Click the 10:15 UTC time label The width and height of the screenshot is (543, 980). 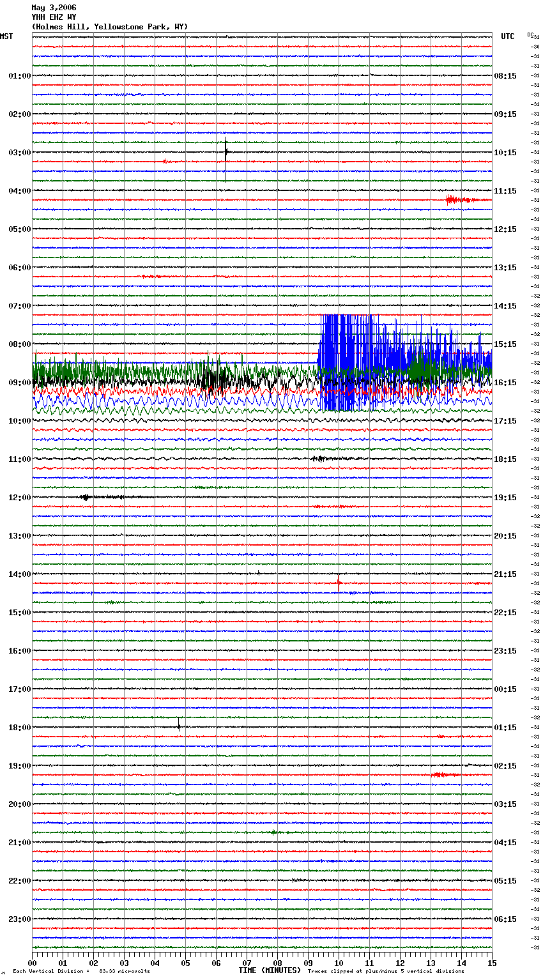[505, 153]
